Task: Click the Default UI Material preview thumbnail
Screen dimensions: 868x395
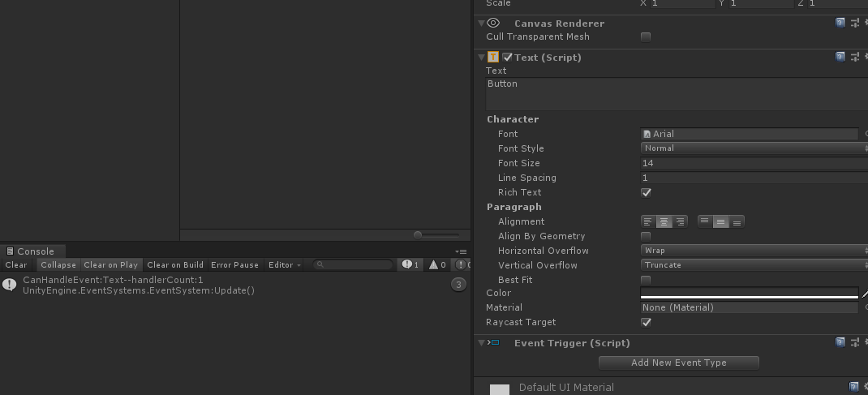Action: tap(500, 389)
